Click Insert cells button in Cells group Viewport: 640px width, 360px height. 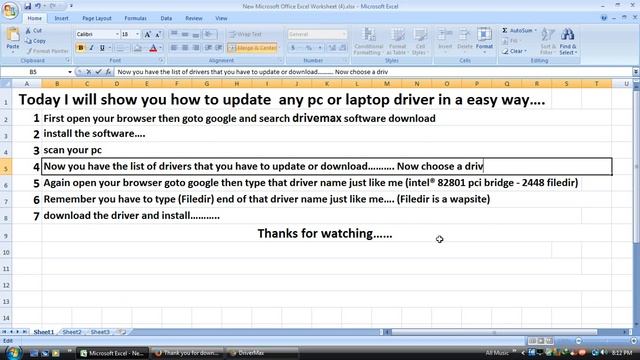pos(445,41)
